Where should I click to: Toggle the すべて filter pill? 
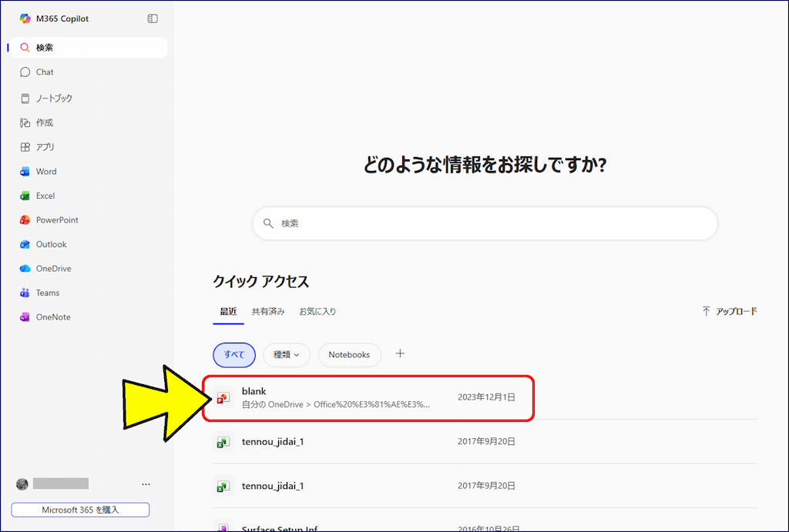(233, 355)
